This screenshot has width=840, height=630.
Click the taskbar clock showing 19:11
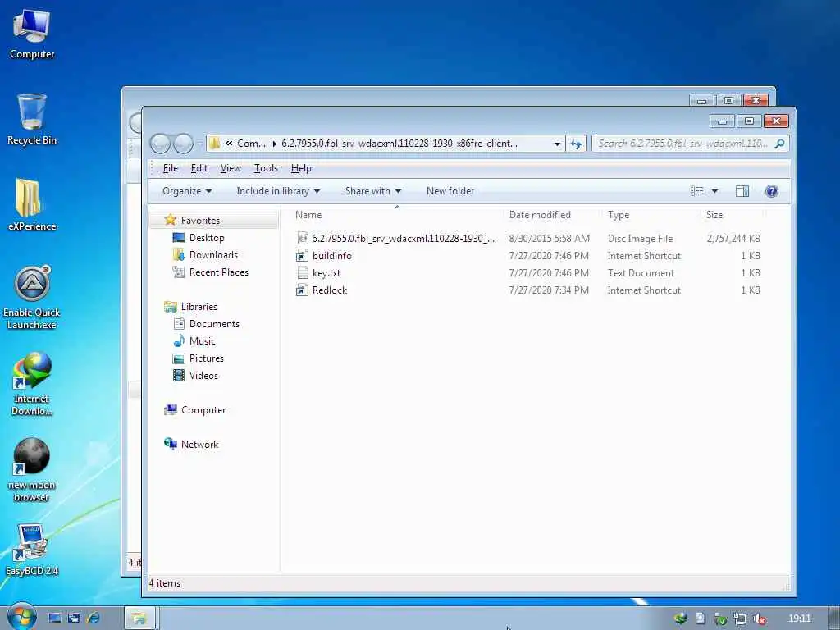coord(799,619)
